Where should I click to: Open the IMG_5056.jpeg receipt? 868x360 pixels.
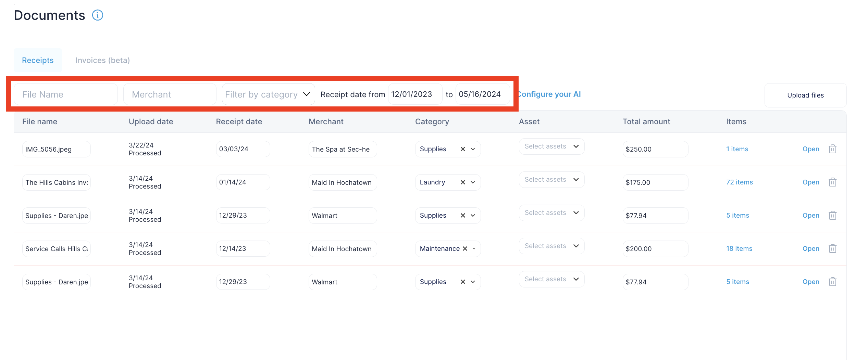[x=811, y=149]
